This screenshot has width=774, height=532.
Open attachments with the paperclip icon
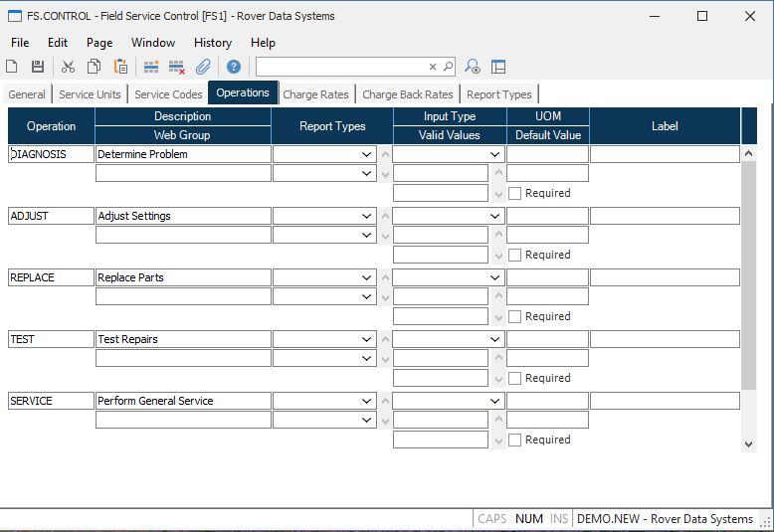pos(203,67)
